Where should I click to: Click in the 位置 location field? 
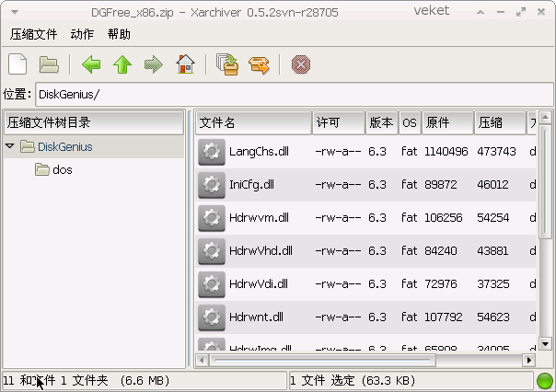pos(294,94)
